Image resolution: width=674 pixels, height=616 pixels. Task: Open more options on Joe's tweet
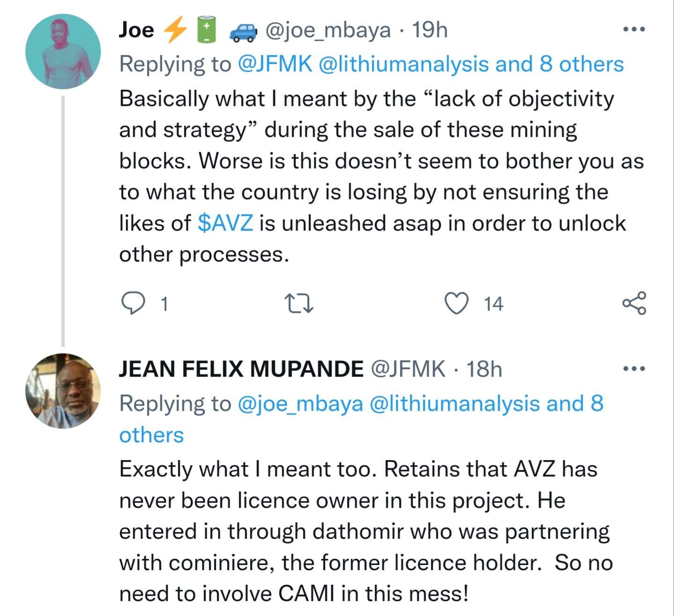[x=634, y=30]
